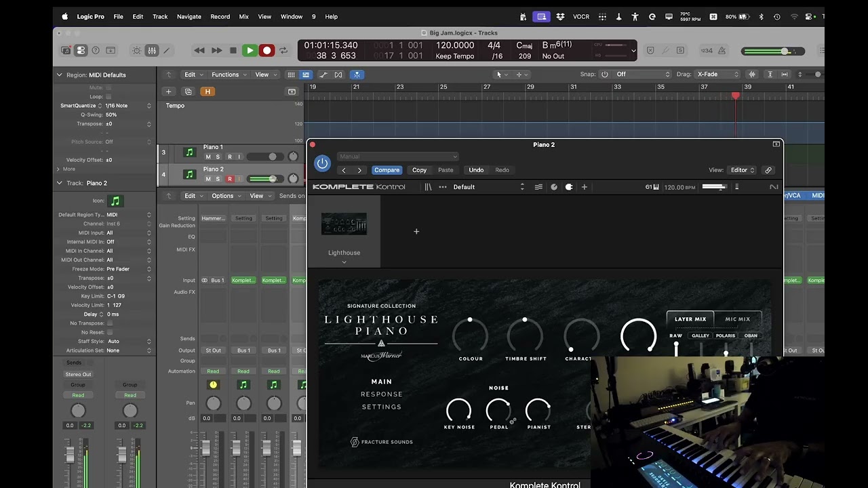
Task: Open the Library panel icon
Action: (x=66, y=50)
